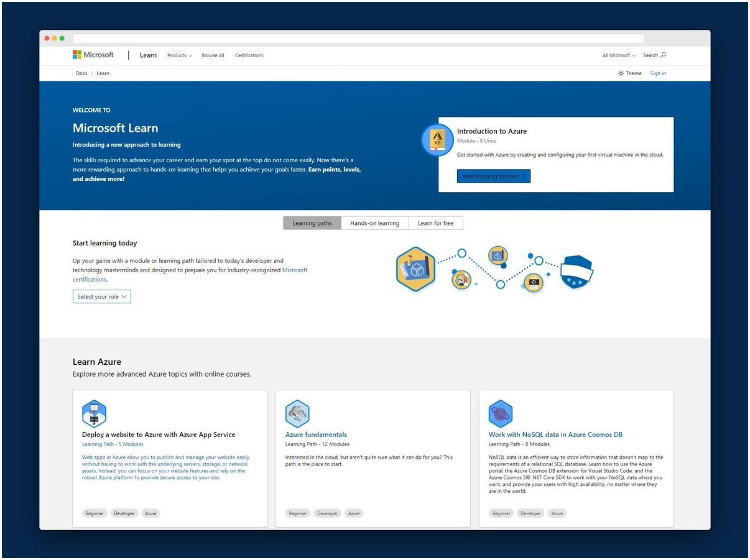Click the Introduction to Azure 101 badge icon
This screenshot has width=750, height=560.
(x=437, y=140)
